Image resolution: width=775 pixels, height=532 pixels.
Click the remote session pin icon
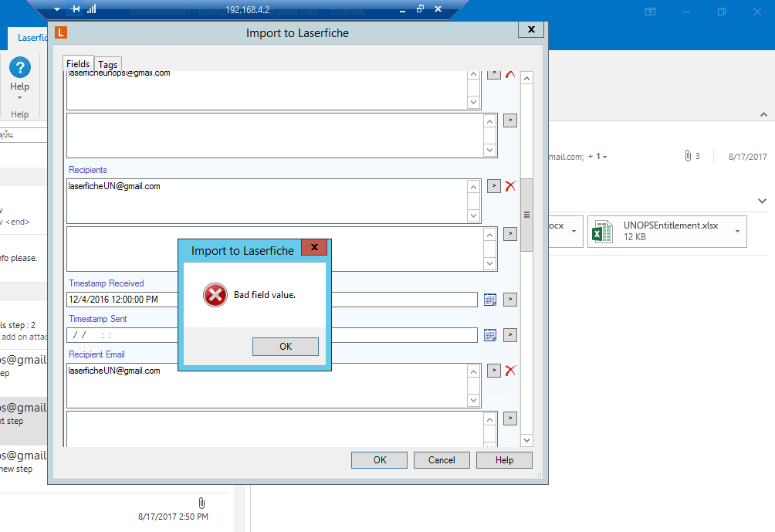[x=75, y=9]
